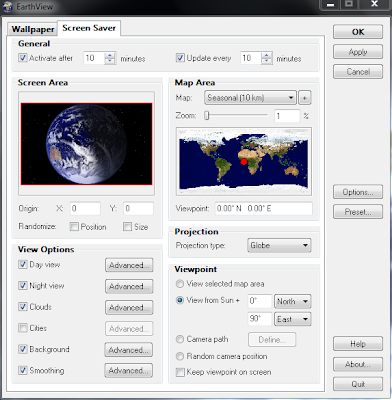Viewport: 392px width, 400px height.
Task: Open the Options dialog button
Action: (x=358, y=192)
